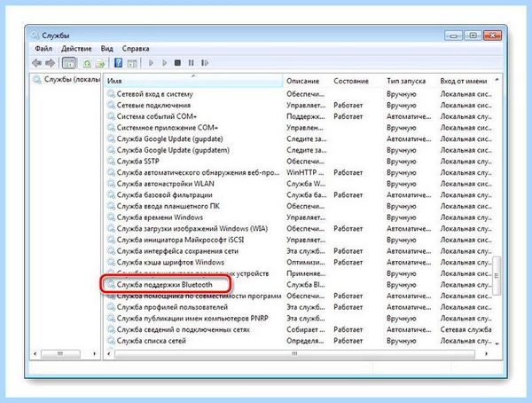Viewport: 532px width, 403px height.
Task: Click vertical scrollbar up arrow
Action: (x=497, y=80)
